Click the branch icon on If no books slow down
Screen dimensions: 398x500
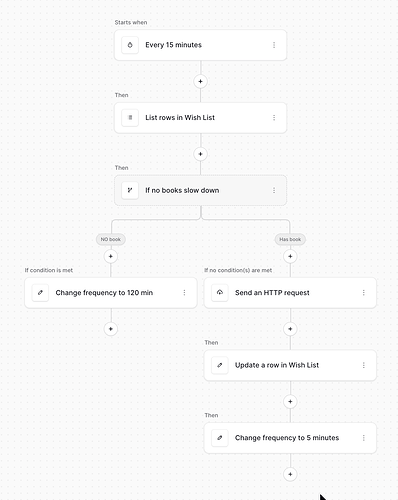tap(130, 190)
